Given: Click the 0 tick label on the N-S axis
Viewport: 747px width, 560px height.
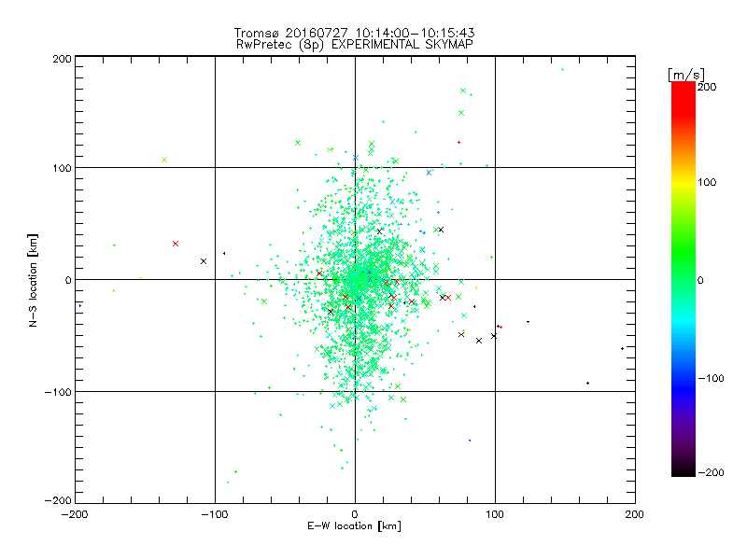Looking at the screenshot, I should coord(68,280).
